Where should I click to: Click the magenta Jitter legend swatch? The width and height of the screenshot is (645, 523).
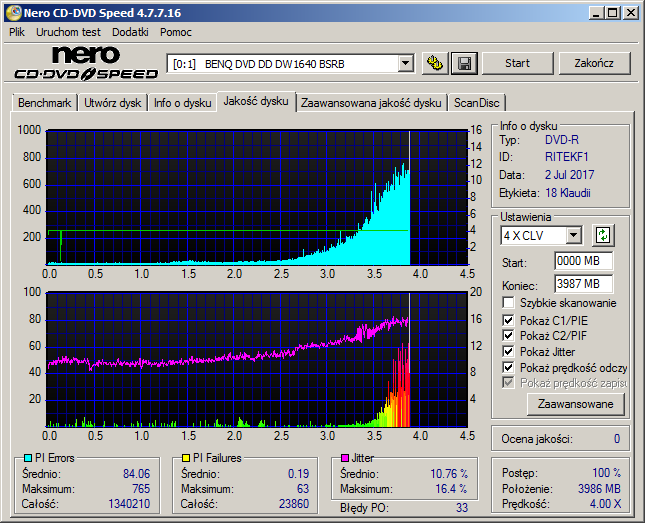coord(345,458)
